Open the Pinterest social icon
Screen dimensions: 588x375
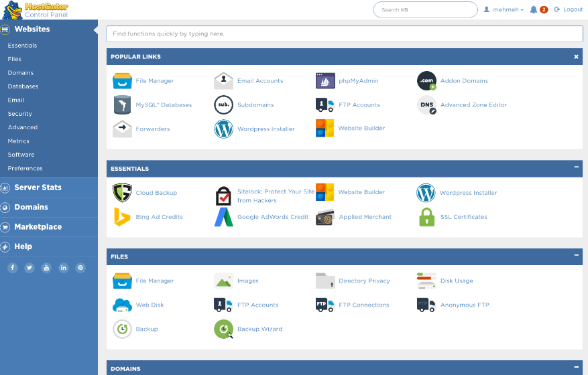[80, 267]
